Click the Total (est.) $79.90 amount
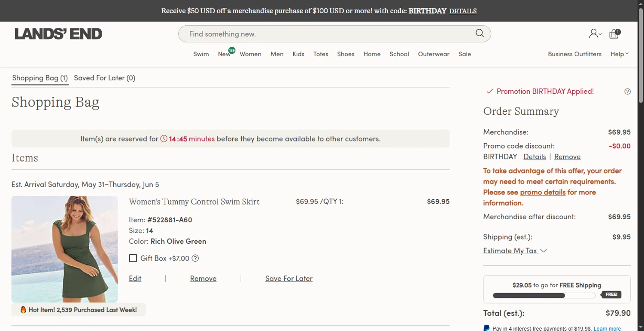The height and width of the screenshot is (331, 644). click(618, 313)
